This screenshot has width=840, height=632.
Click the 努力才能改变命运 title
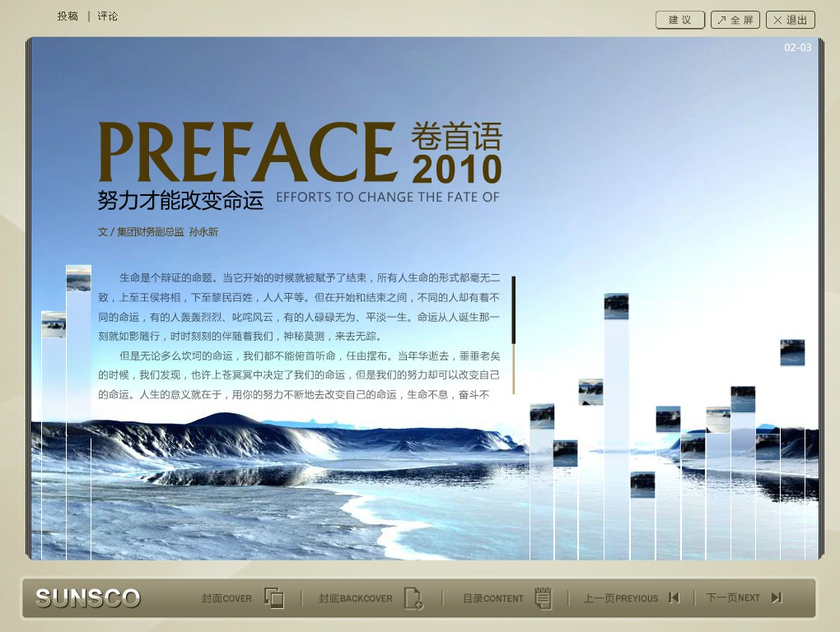tap(180, 200)
